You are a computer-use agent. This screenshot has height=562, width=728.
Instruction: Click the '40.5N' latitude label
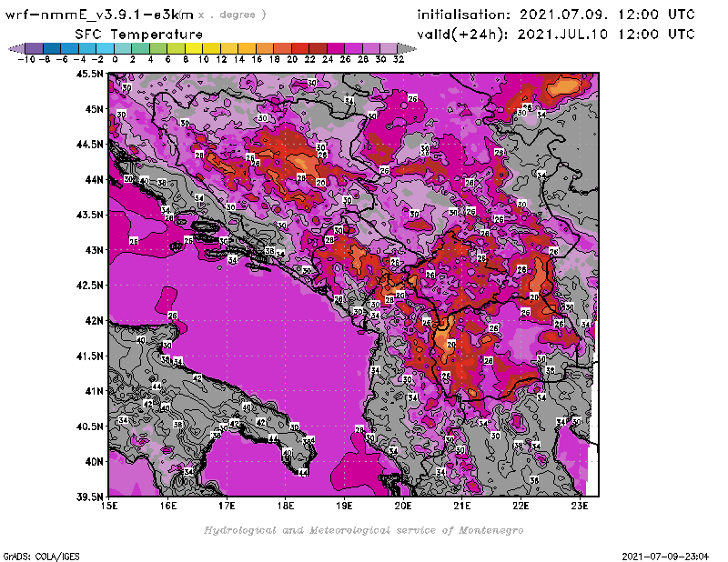(89, 427)
